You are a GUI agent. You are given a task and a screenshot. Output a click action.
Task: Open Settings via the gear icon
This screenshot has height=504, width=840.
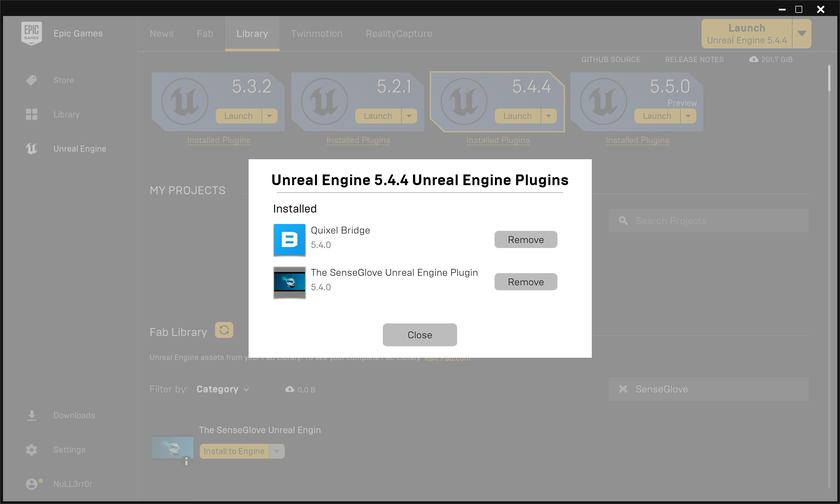tap(32, 450)
